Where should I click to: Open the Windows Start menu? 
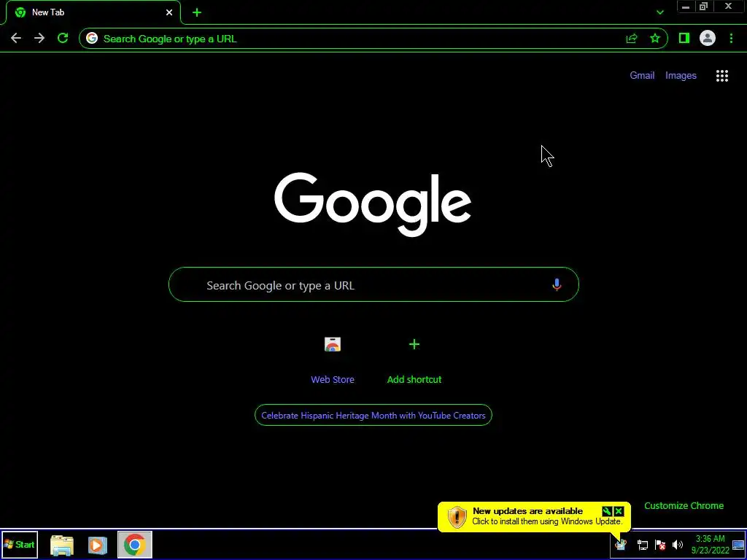(20, 544)
